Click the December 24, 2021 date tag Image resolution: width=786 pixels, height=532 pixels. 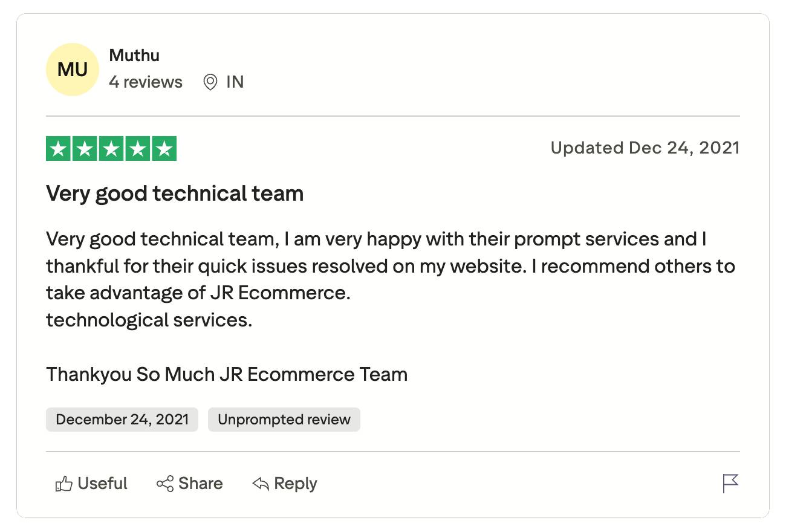122,420
